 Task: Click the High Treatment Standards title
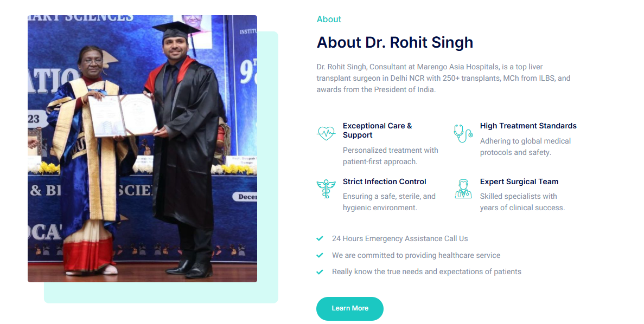[528, 126]
